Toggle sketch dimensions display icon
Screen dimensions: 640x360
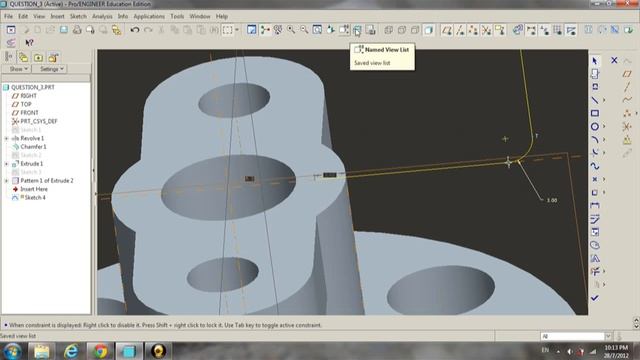531,30
